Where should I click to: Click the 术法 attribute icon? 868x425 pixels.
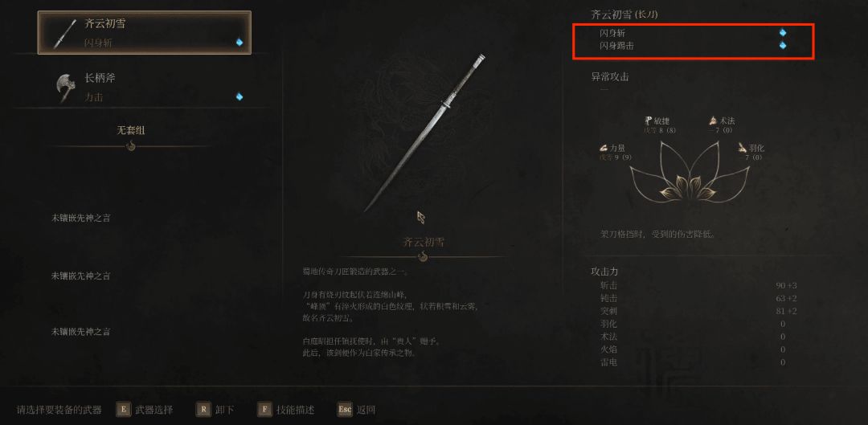click(713, 121)
